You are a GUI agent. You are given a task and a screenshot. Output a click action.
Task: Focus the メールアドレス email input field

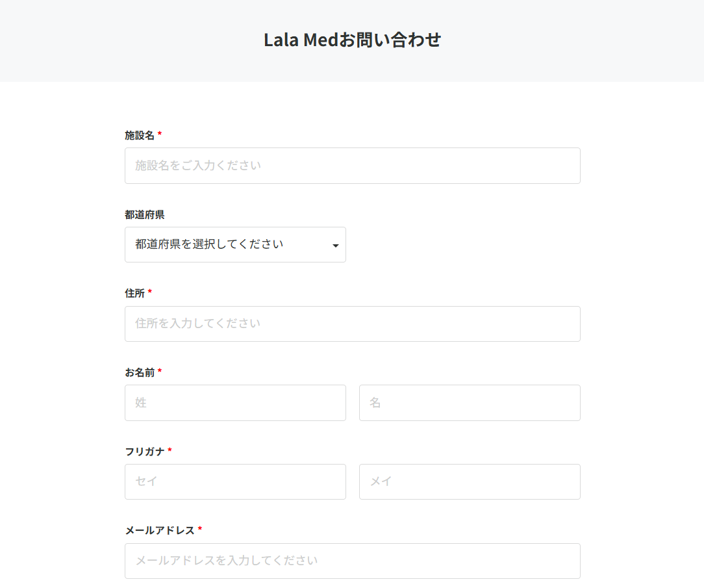tap(353, 561)
